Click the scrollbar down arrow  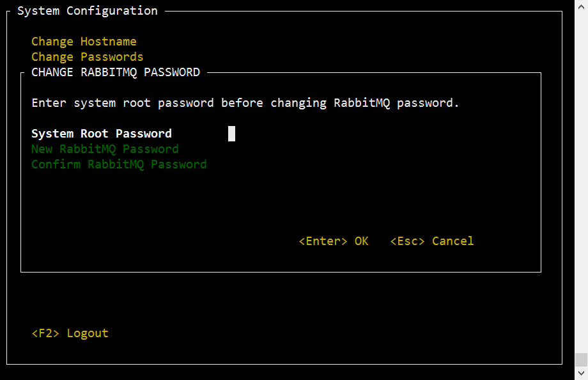[581, 373]
